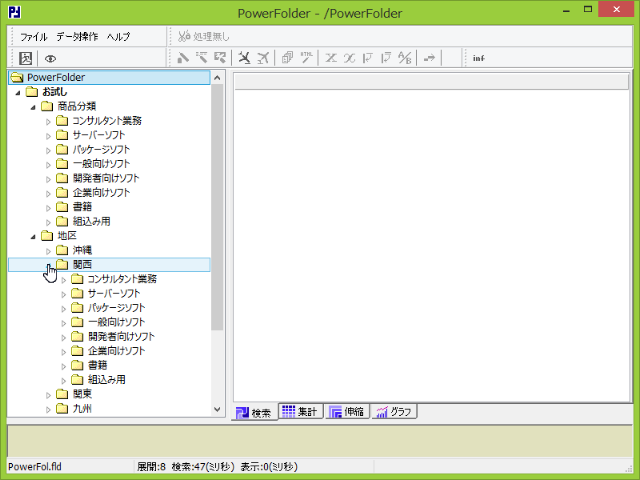Viewport: 640px width, 480px height.
Task: Select 書籍 under 関西
Action: [x=97, y=365]
